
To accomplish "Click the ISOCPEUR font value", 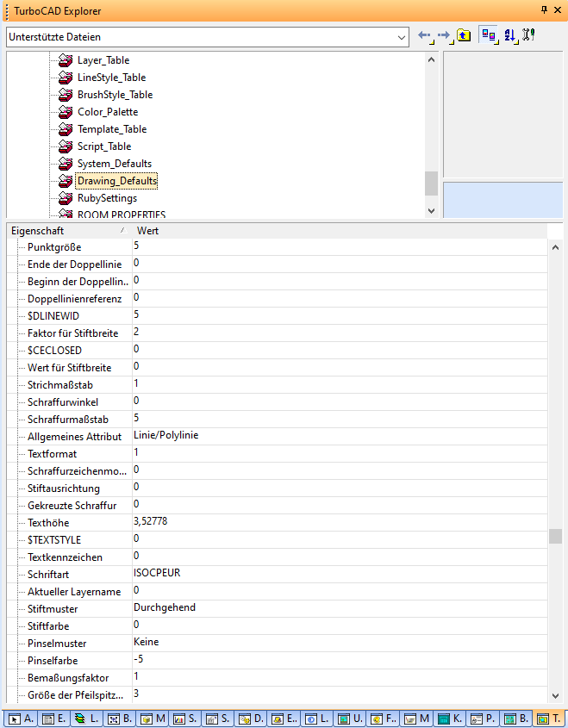I will pos(157,573).
